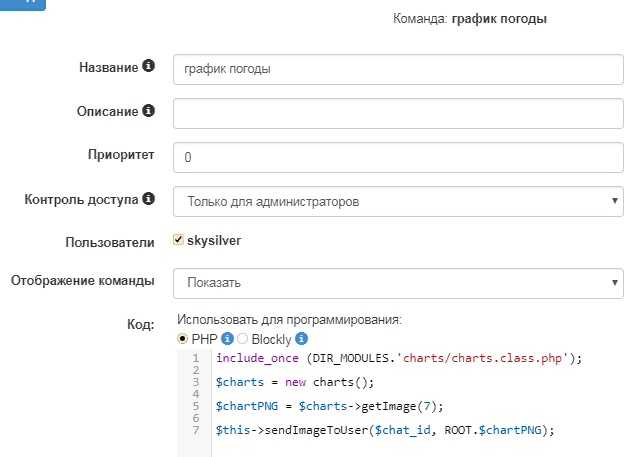Click info icon next to Описание
Image resolution: width=635 pixels, height=457 pixels.
[x=149, y=110]
